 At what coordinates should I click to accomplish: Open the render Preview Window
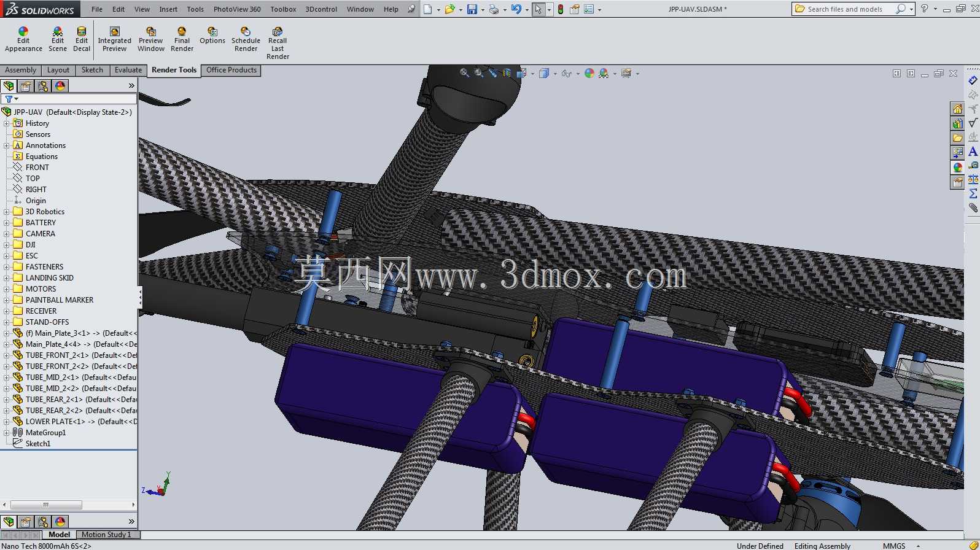click(x=151, y=40)
